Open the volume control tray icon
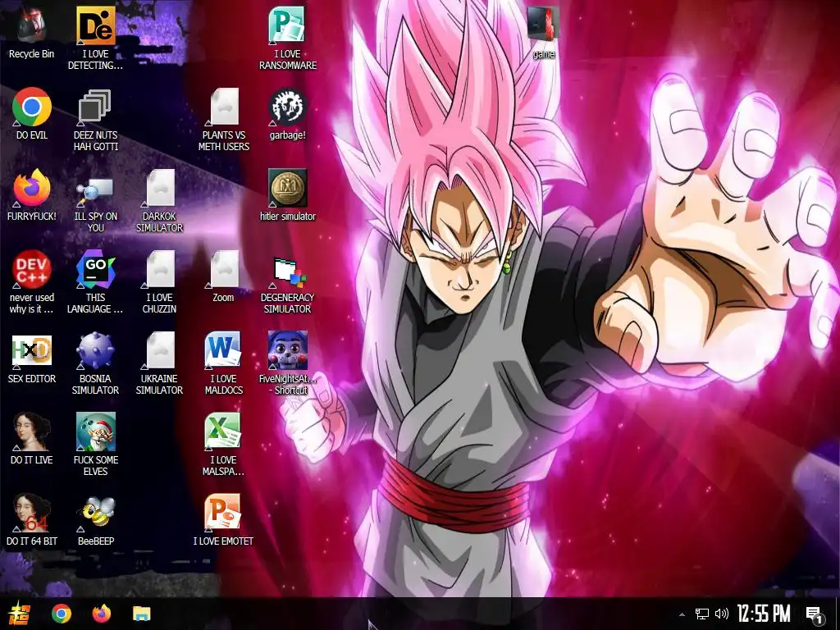The image size is (840, 630). (x=721, y=614)
